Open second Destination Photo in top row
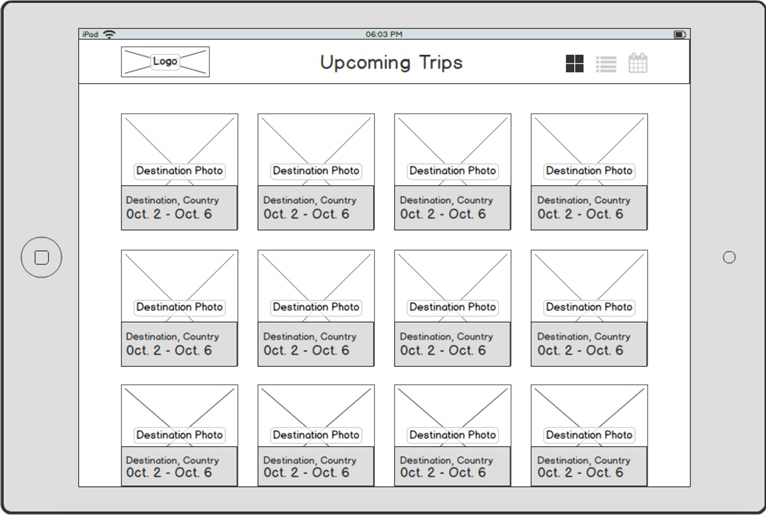 click(316, 150)
